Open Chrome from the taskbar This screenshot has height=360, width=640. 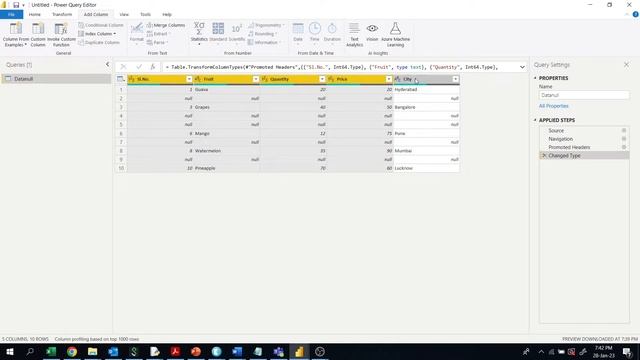[x=72, y=351]
